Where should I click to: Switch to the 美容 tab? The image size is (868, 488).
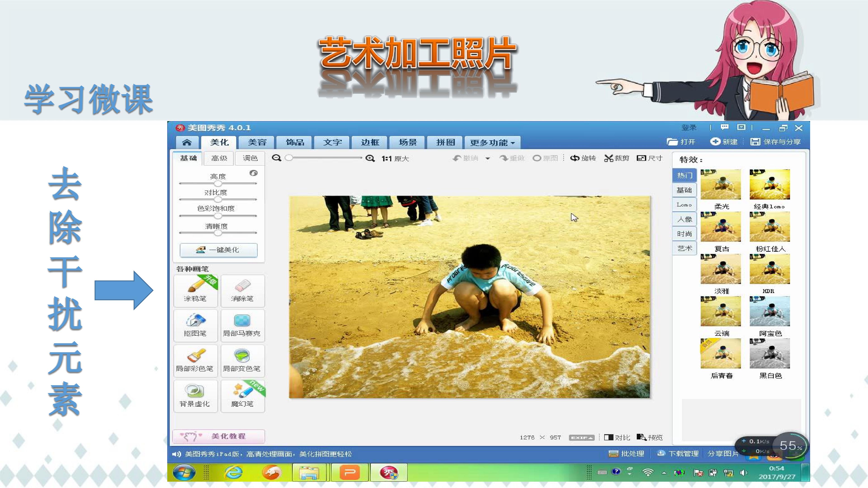[257, 143]
